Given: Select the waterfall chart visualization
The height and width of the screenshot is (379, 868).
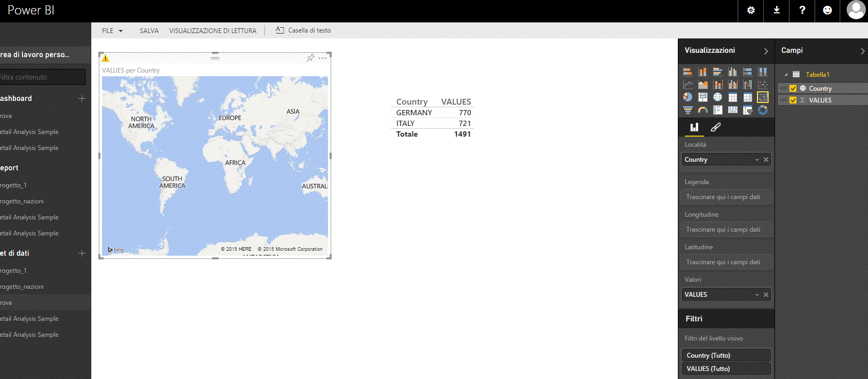Looking at the screenshot, I should pyautogui.click(x=748, y=84).
